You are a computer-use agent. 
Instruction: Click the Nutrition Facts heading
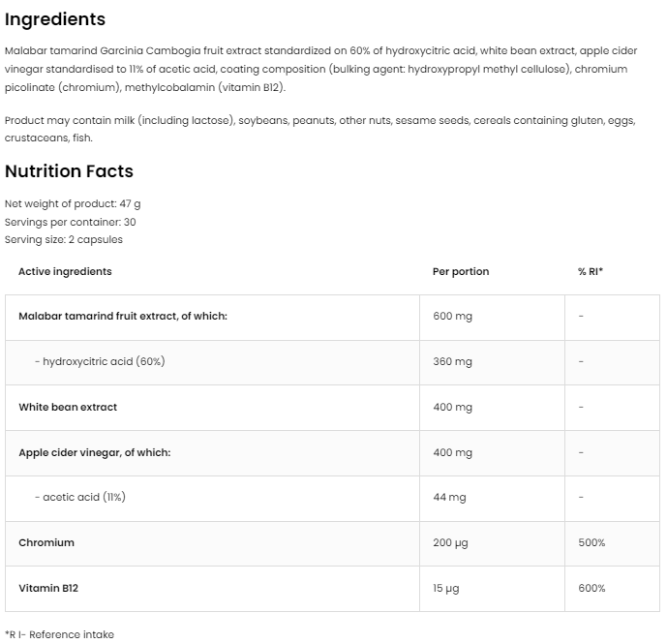(x=69, y=171)
